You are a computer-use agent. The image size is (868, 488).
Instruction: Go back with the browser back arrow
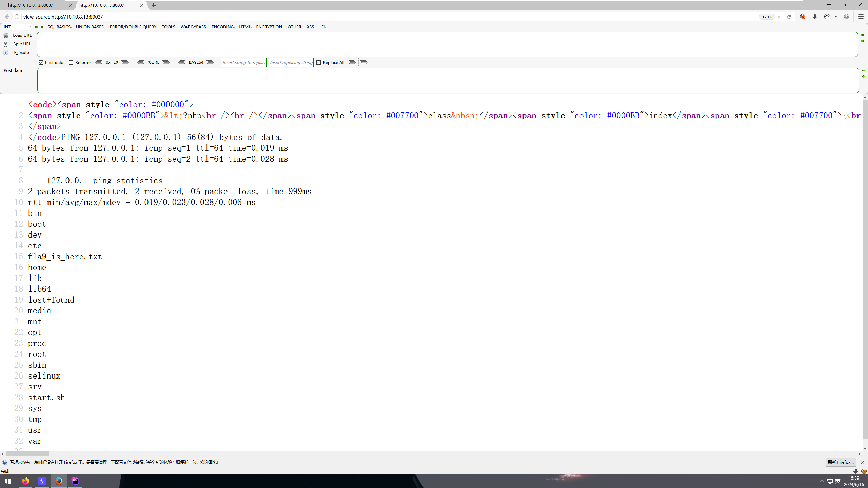(7, 17)
